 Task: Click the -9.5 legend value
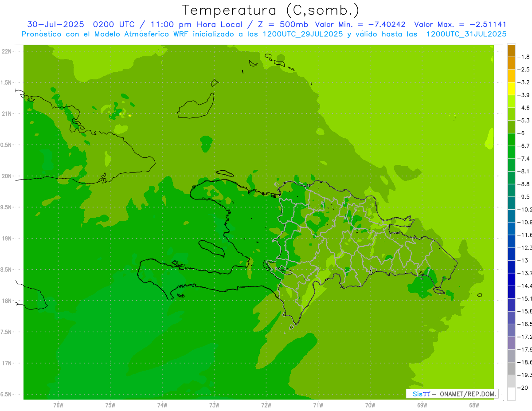pos(524,196)
